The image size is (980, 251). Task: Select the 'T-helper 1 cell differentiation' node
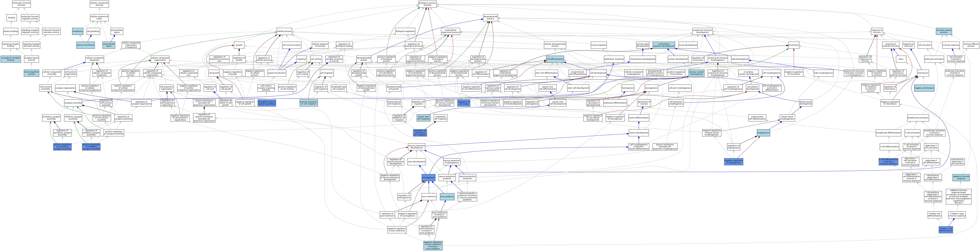click(946, 230)
